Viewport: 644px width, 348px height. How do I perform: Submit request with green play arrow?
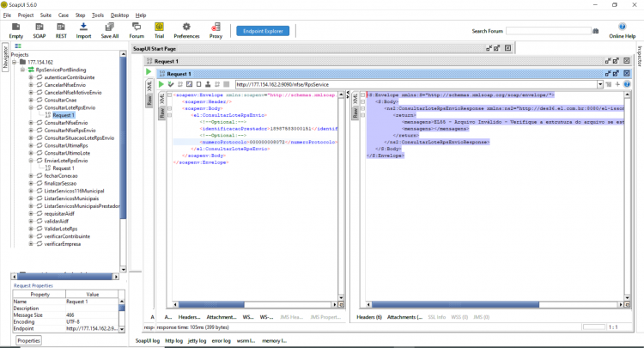click(x=161, y=84)
